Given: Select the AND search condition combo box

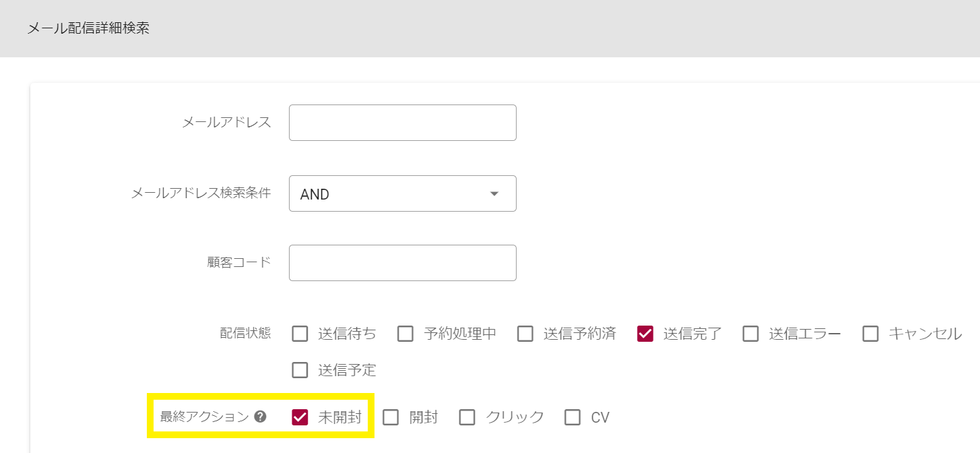Looking at the screenshot, I should 391,194.
